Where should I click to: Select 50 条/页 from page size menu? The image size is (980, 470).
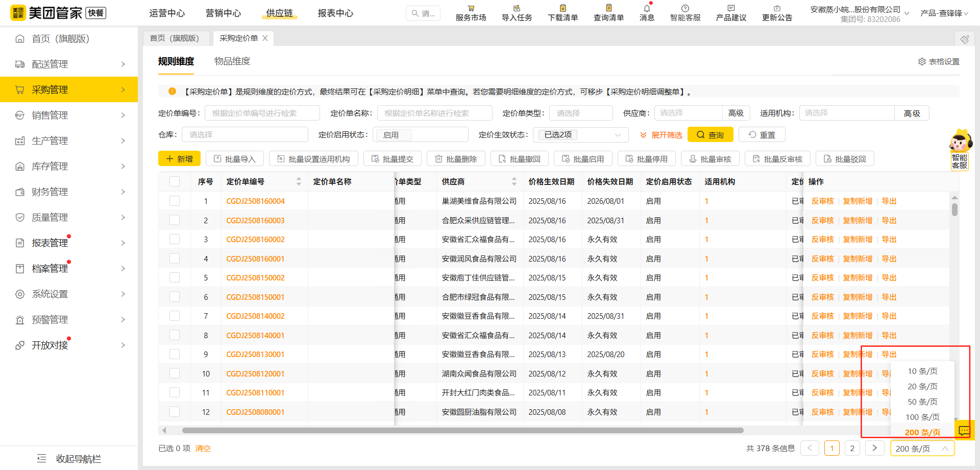point(922,402)
